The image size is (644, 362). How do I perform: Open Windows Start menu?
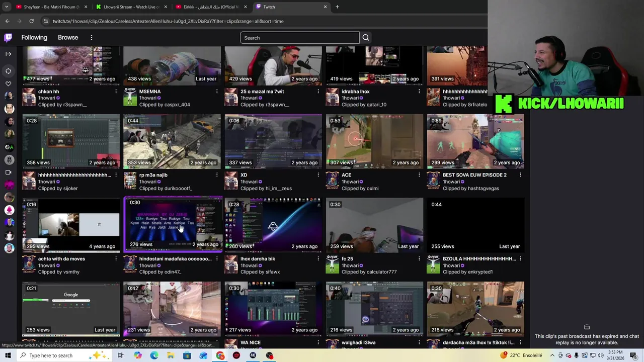(8, 355)
